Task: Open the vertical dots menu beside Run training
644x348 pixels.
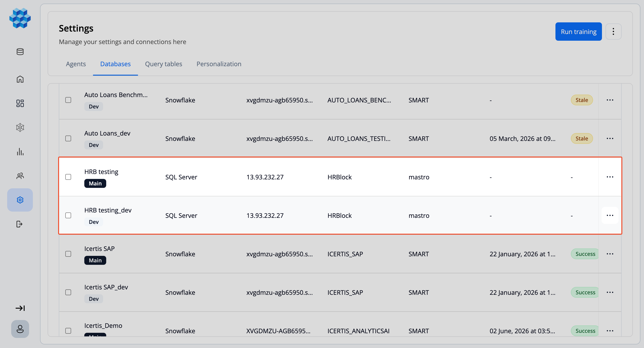Action: point(613,32)
